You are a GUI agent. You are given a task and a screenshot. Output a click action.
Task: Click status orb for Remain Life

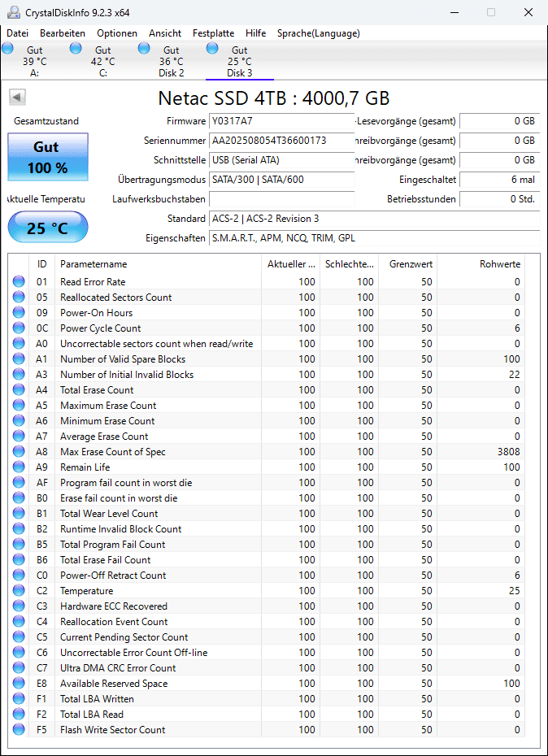19,467
